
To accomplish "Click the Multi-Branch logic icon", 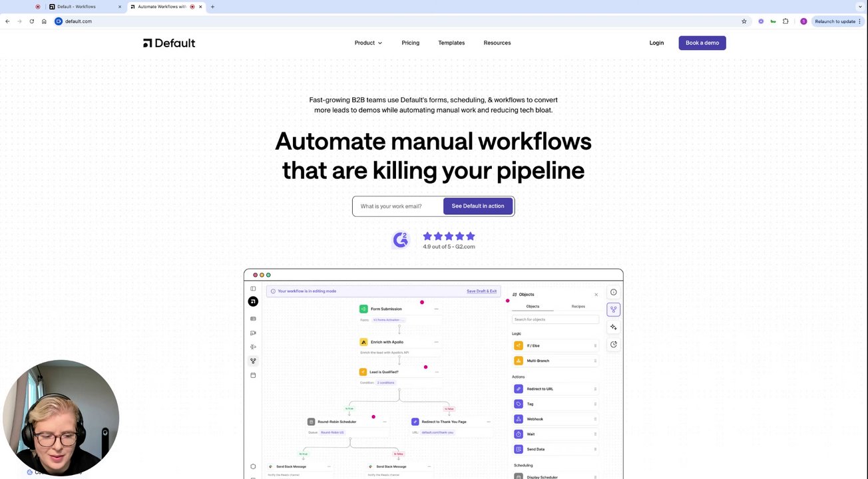I will pyautogui.click(x=519, y=361).
